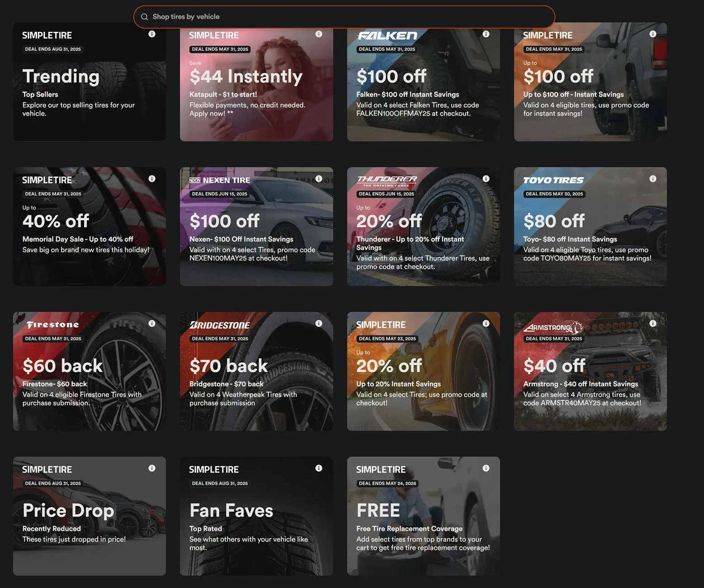Open Free Tire Replacement Coverage deal

[423, 516]
